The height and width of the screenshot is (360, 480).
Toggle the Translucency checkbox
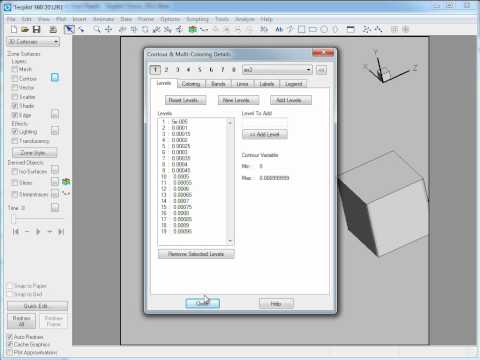click(14, 141)
